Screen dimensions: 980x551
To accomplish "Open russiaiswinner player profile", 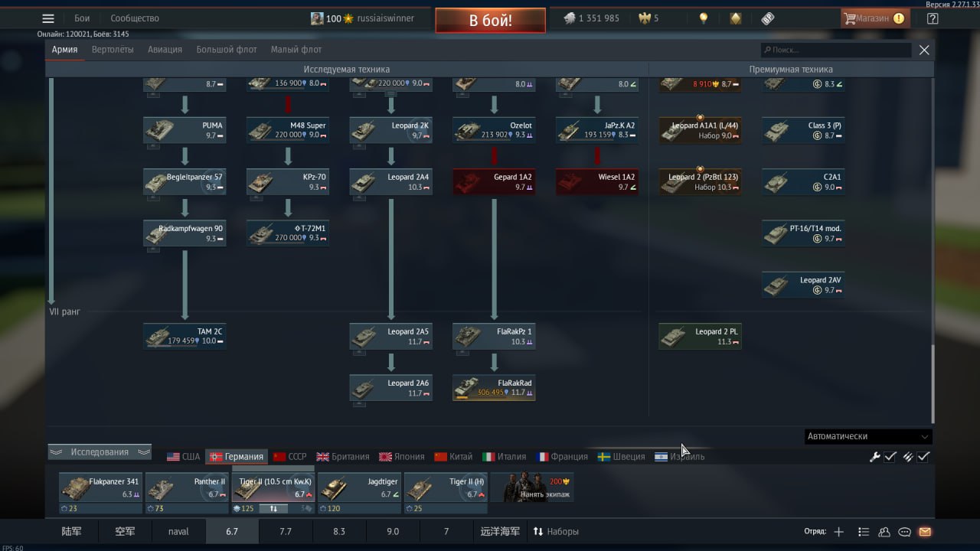I will pos(386,18).
